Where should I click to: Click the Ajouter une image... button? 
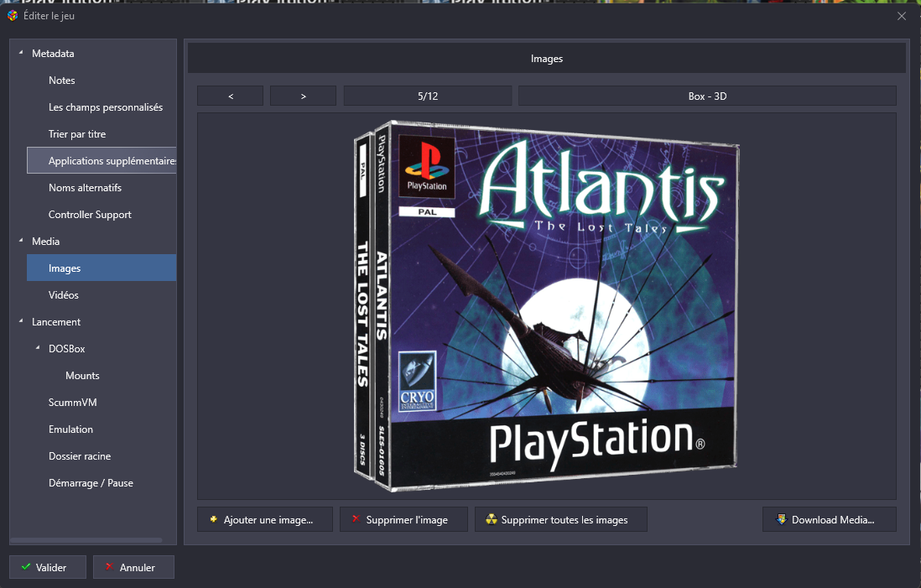pyautogui.click(x=265, y=519)
